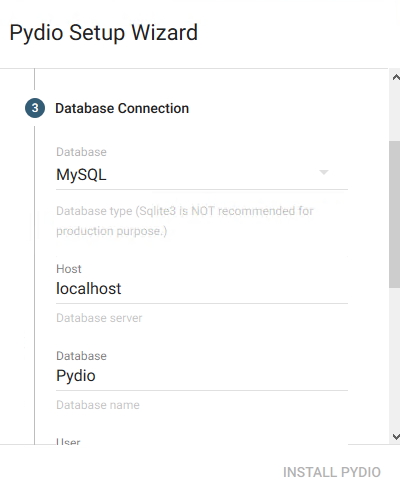This screenshot has height=483, width=400.
Task: Click the scrollbar down arrow
Action: (395, 436)
